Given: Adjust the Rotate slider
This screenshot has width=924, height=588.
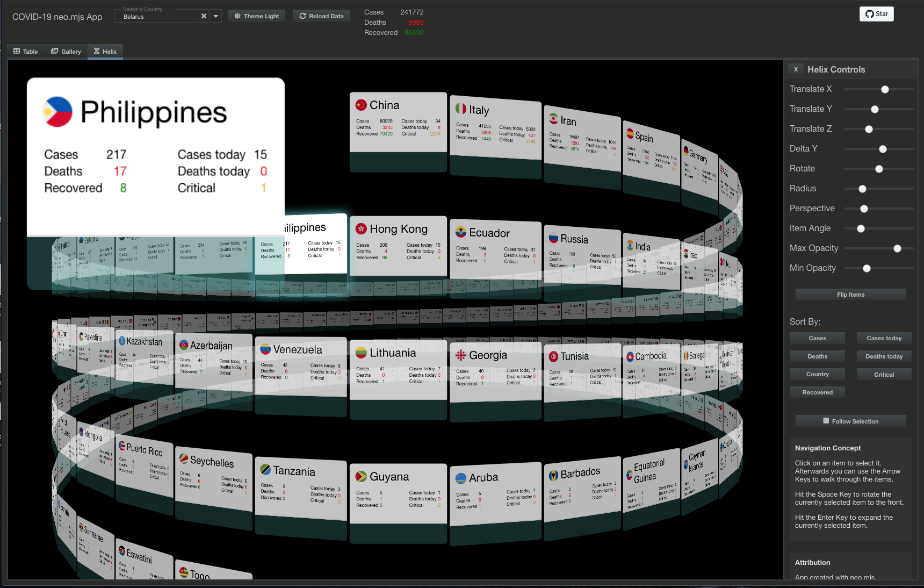Looking at the screenshot, I should 879,169.
